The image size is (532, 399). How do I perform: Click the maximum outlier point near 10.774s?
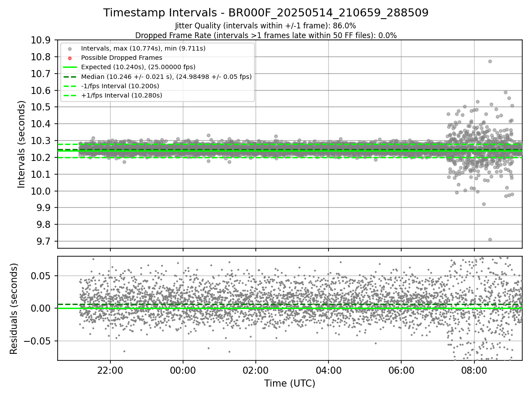coord(490,61)
